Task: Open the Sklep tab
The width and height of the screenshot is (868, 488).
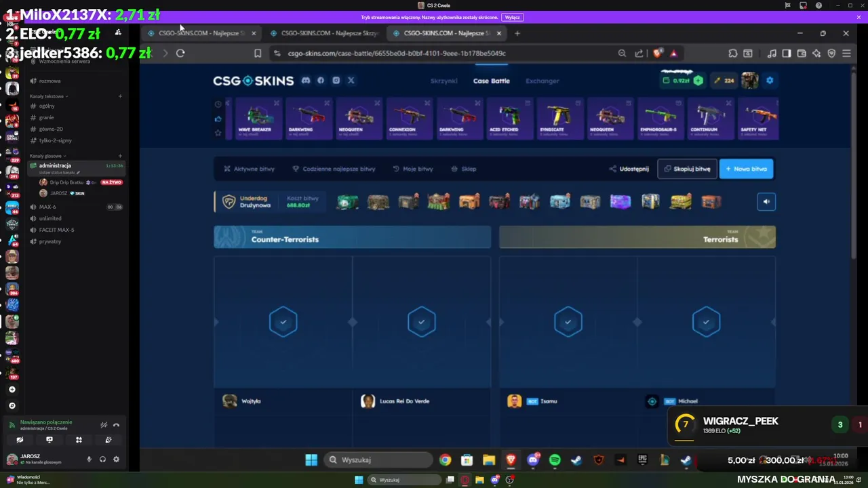Action: tap(464, 169)
